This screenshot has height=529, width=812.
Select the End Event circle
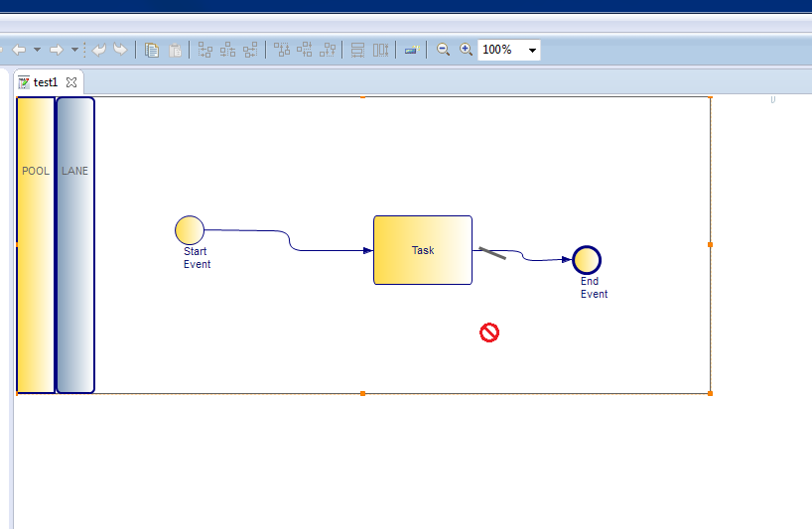tap(587, 260)
